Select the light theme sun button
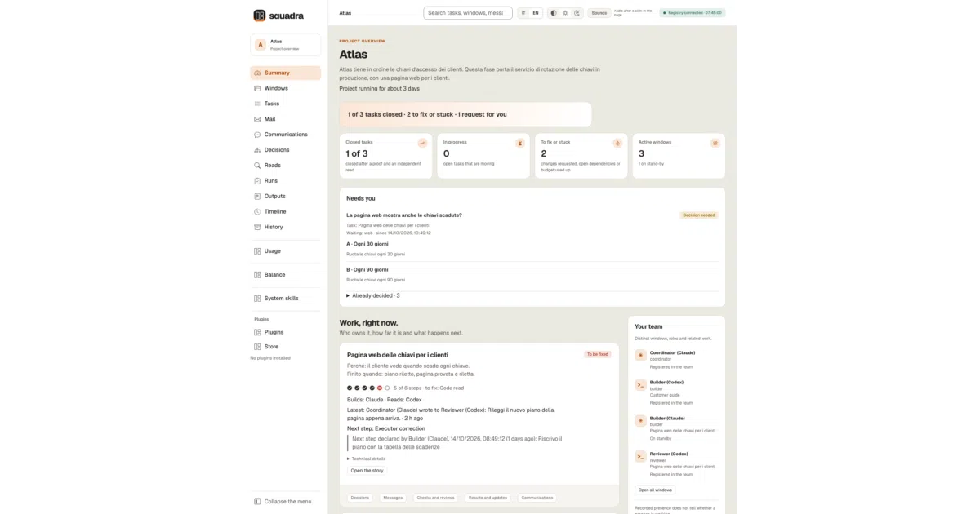 565,13
